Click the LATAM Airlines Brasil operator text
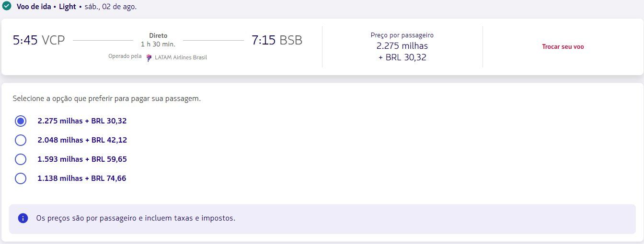 181,57
